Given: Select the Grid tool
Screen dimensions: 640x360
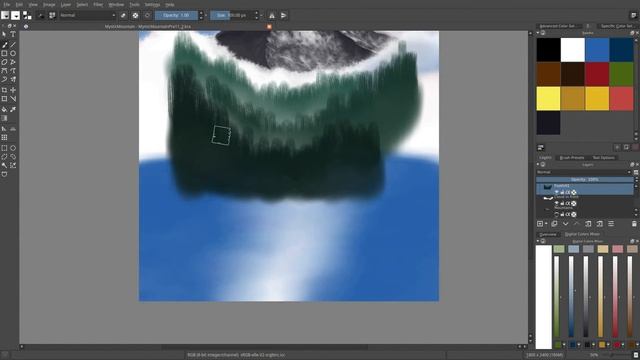Looking at the screenshot, I should tap(4, 138).
